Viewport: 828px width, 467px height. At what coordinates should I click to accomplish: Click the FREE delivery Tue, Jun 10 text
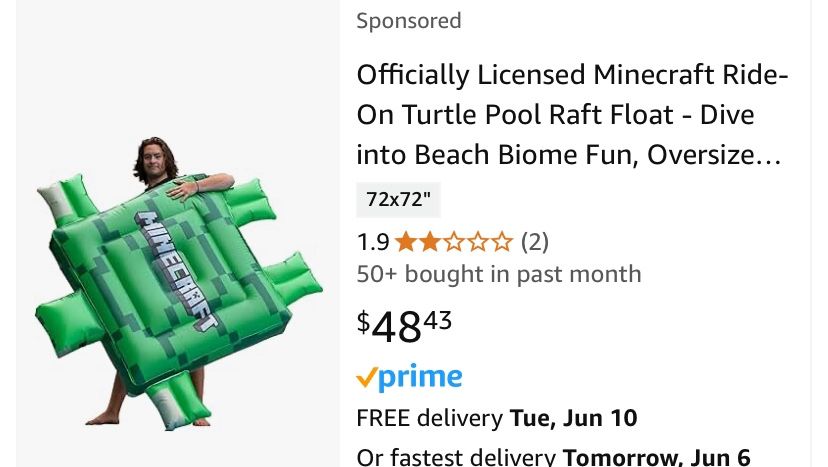click(497, 417)
